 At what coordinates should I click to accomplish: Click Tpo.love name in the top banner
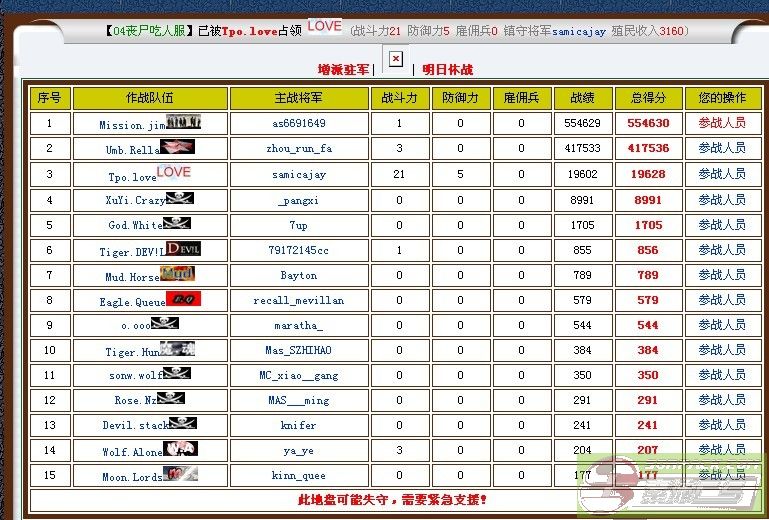[250, 31]
